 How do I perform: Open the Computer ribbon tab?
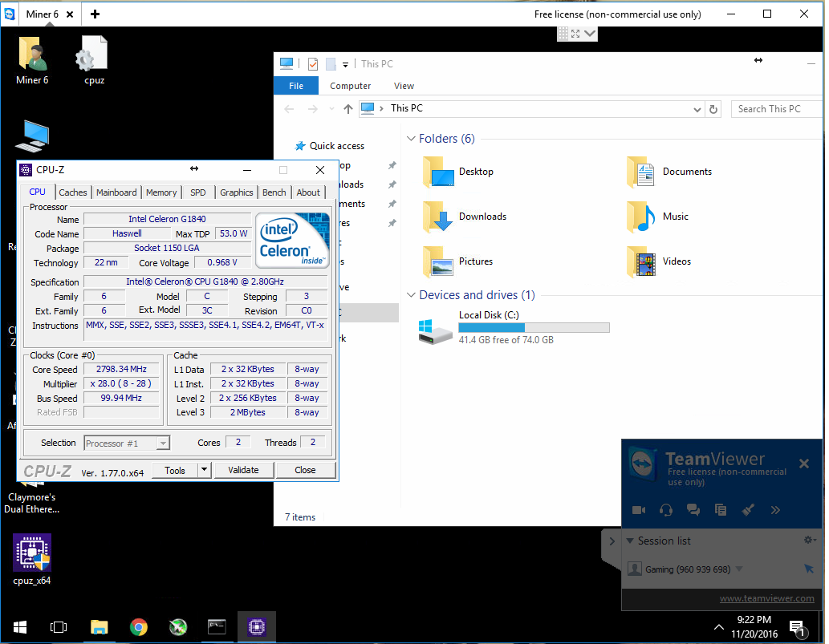[350, 86]
